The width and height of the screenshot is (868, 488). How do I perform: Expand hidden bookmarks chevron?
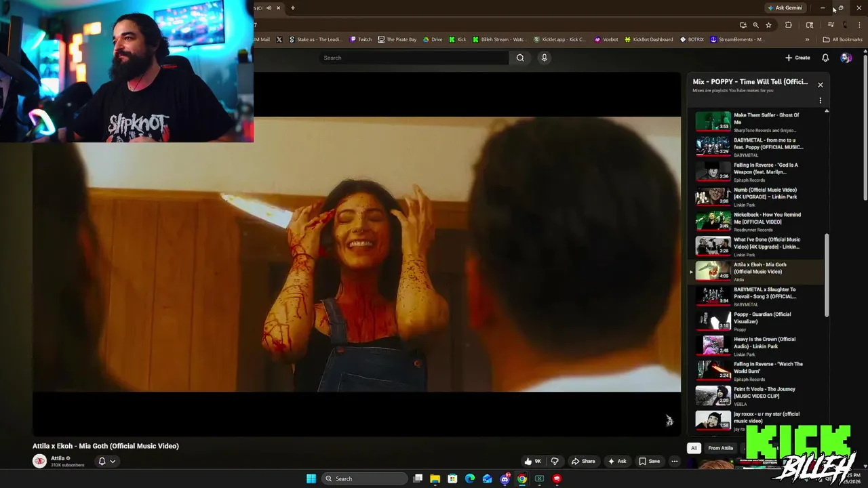click(807, 39)
